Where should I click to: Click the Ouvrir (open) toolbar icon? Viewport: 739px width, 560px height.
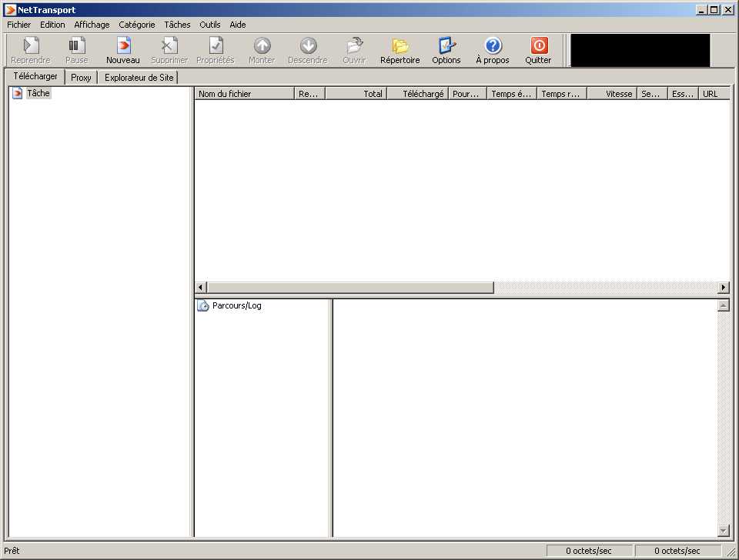pyautogui.click(x=354, y=45)
